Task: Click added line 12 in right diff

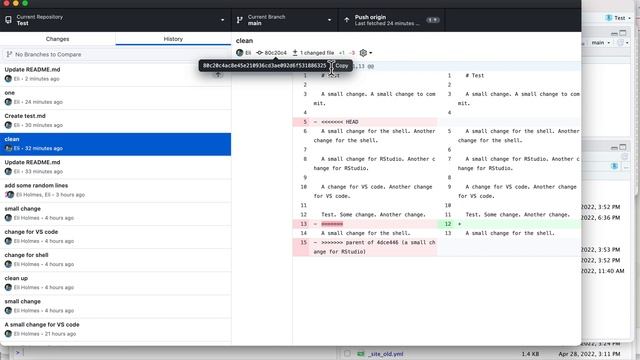Action: 509,224
